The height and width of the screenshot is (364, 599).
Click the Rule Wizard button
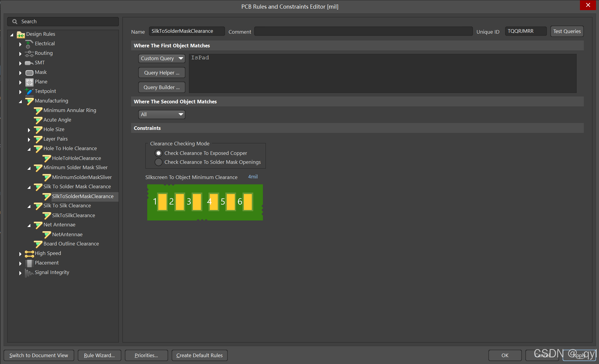coord(99,355)
